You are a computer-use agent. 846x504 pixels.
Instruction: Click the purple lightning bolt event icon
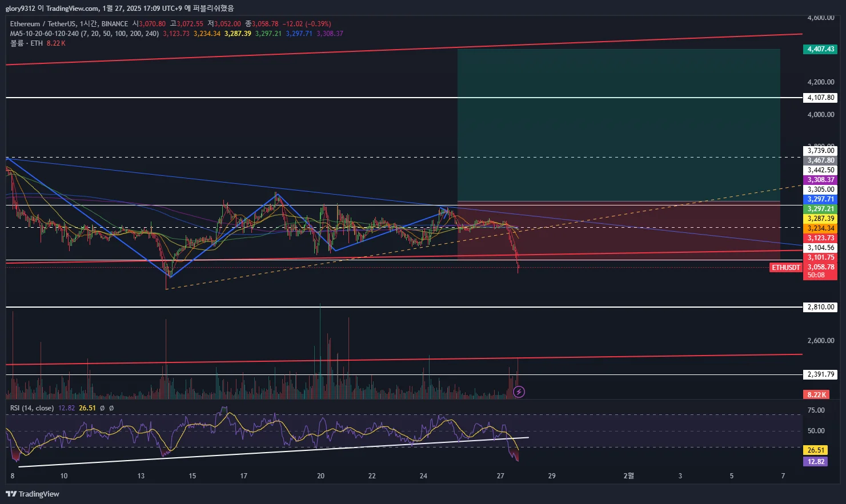519,392
